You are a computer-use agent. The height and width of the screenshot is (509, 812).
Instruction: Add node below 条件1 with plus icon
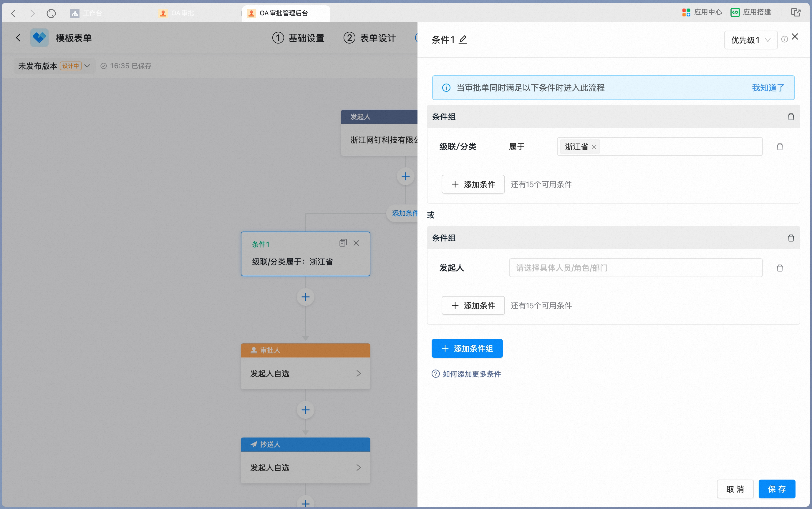(x=306, y=297)
